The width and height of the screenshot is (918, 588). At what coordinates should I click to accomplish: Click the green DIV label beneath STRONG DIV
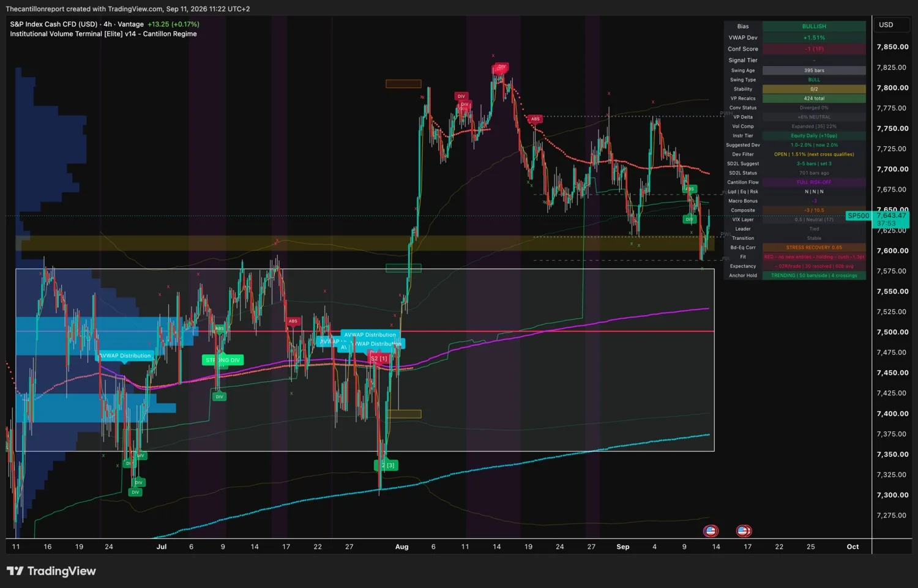pyautogui.click(x=219, y=396)
